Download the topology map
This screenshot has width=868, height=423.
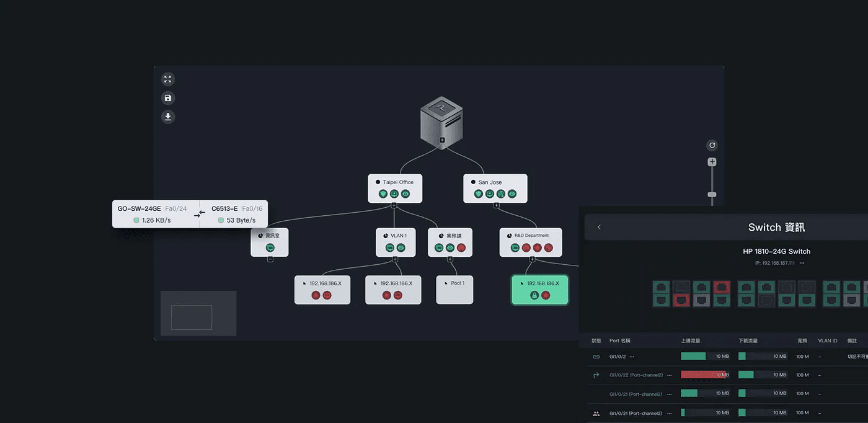[167, 117]
